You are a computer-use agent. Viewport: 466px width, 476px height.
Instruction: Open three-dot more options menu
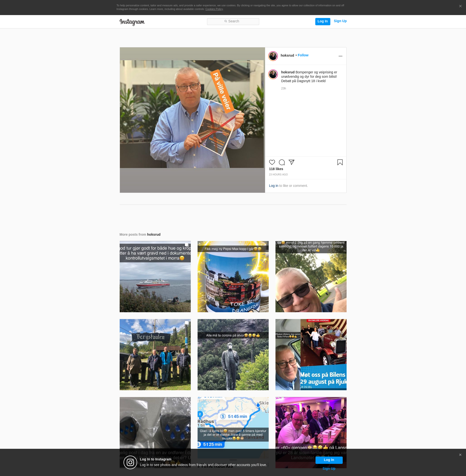click(340, 56)
